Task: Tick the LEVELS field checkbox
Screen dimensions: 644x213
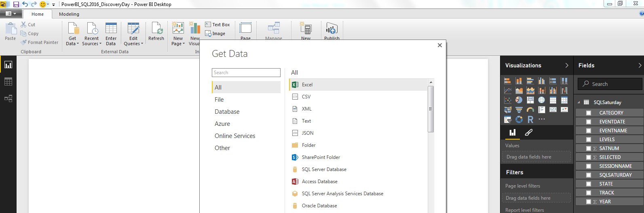Action: [589, 140]
